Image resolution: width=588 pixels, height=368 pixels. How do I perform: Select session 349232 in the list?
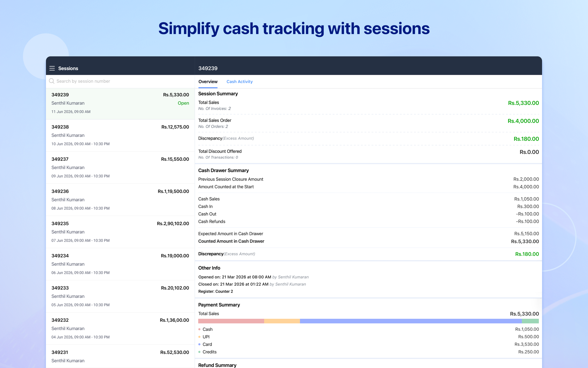pos(120,328)
